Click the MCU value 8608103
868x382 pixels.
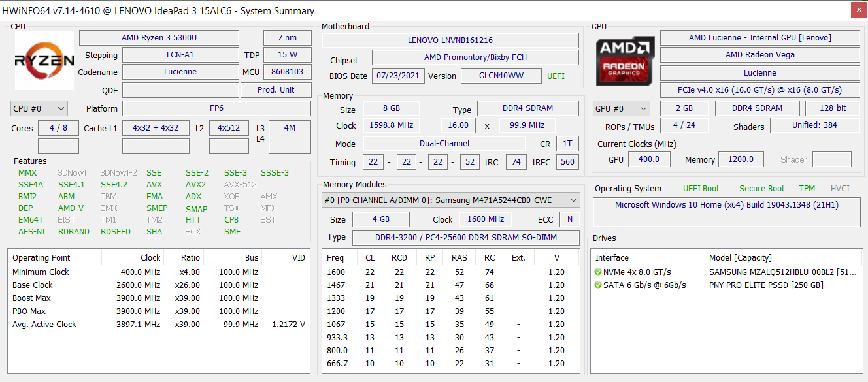coord(287,72)
